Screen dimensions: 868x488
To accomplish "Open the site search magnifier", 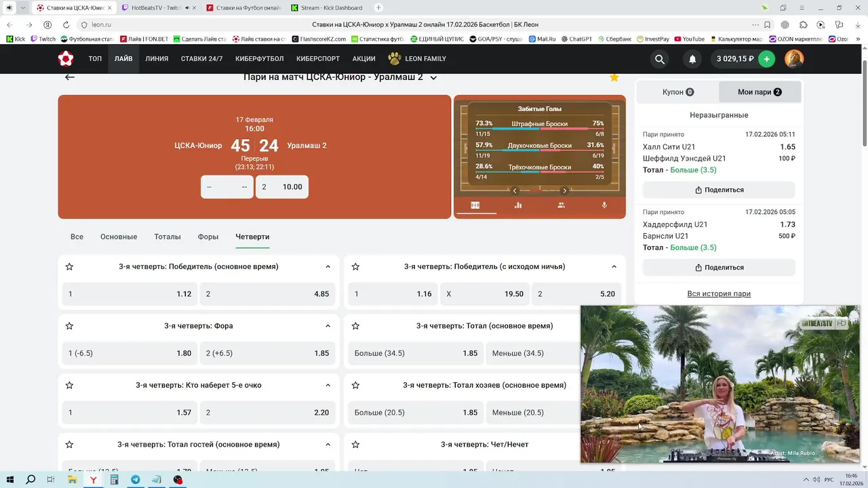I will (660, 59).
